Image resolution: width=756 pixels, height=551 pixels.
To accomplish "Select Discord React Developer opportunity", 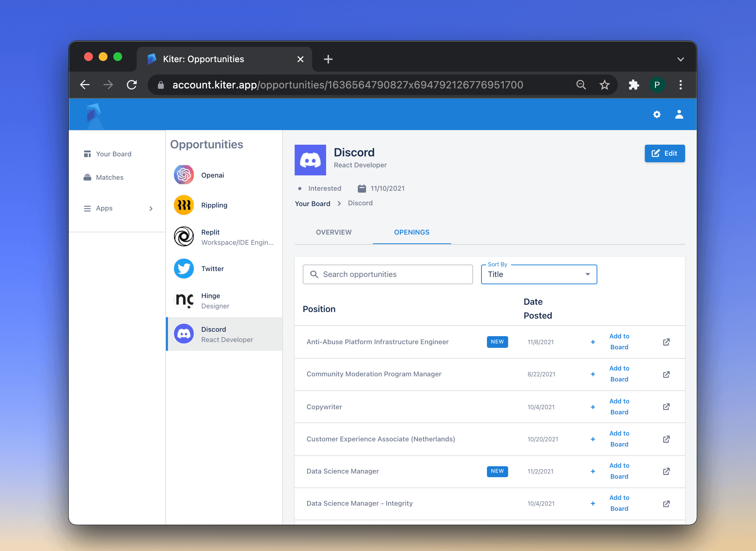I will (x=224, y=334).
